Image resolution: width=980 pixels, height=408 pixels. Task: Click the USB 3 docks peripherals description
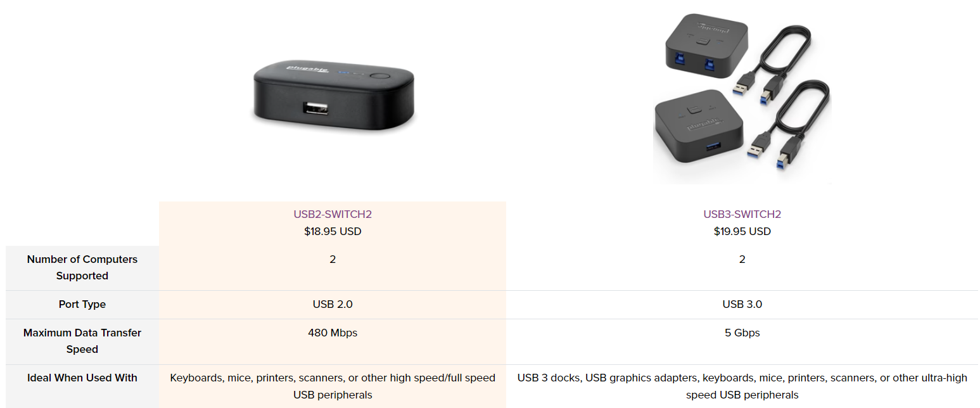(742, 386)
